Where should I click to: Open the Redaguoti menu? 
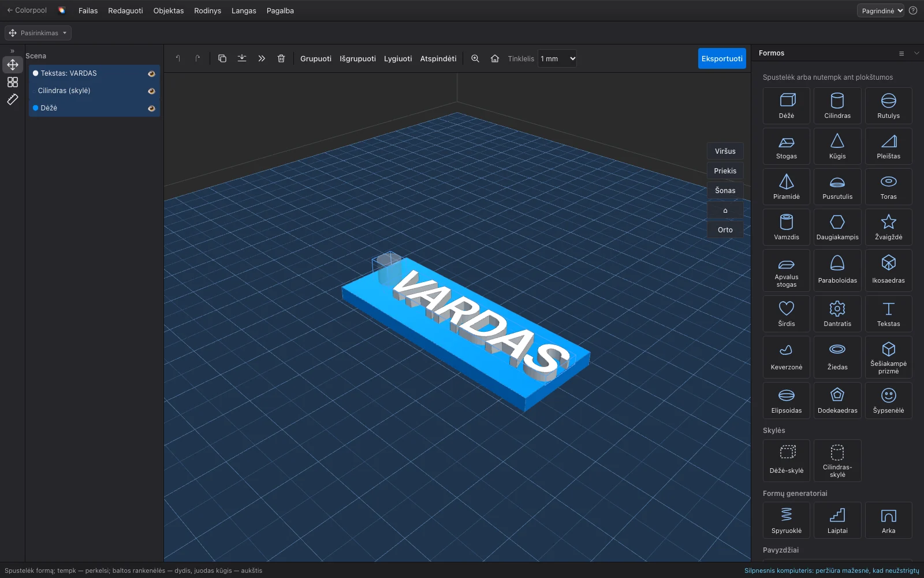coord(125,10)
